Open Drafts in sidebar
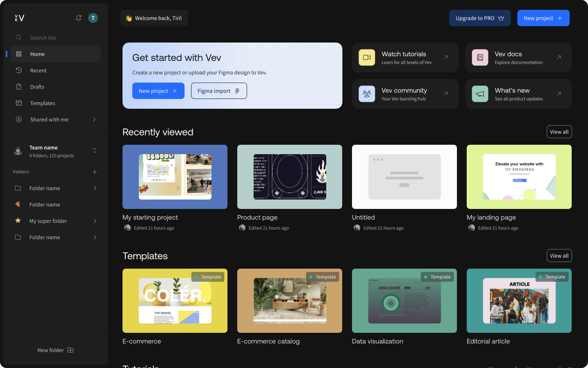The width and height of the screenshot is (588, 368). click(x=56, y=87)
